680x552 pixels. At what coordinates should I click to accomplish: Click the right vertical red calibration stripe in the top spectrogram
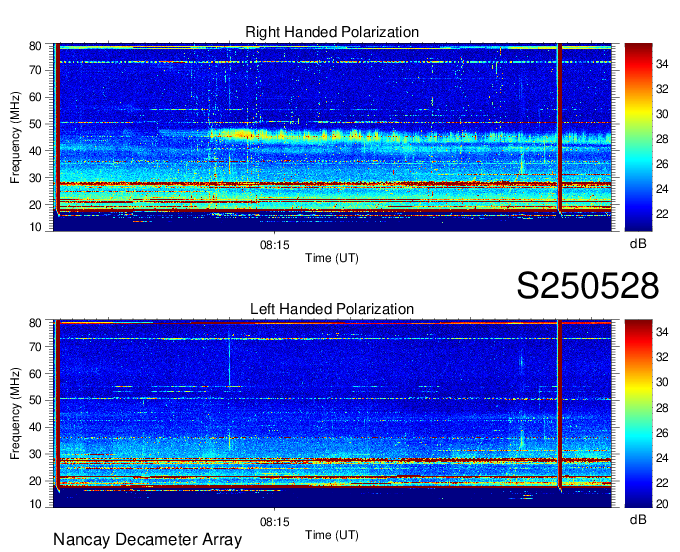click(560, 127)
